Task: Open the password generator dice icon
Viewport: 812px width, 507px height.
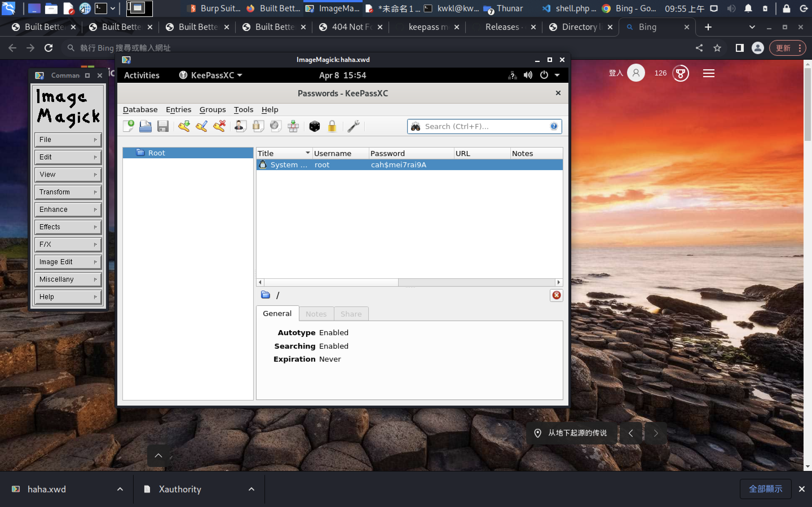Action: [314, 126]
